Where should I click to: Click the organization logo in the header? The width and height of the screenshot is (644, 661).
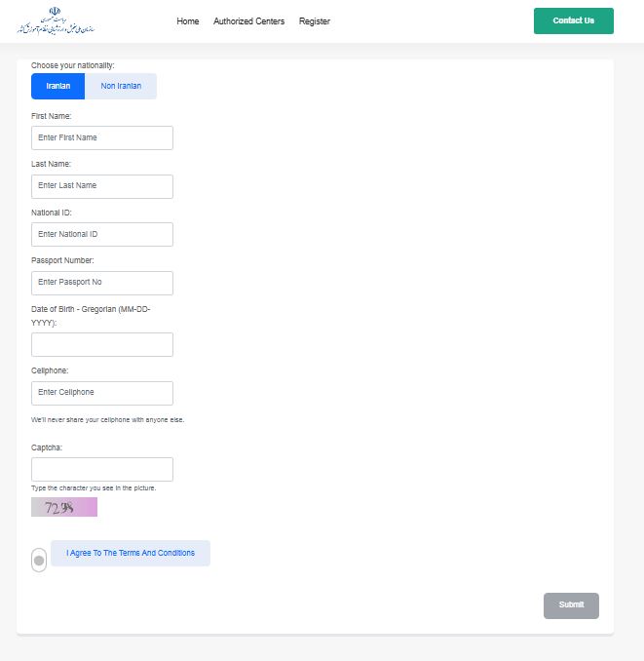pos(61,21)
